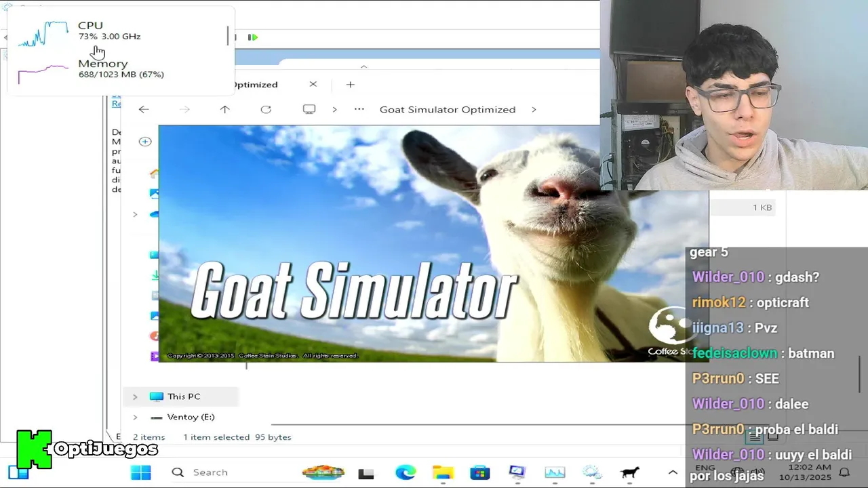
Task: Show hidden breadcrumb path via ellipsis
Action: [x=359, y=109]
